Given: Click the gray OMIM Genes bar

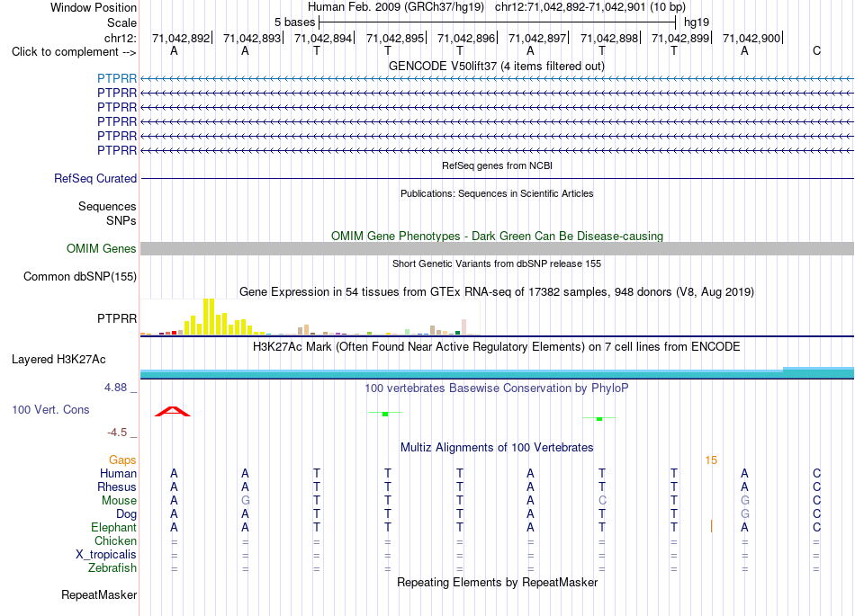Looking at the screenshot, I should pos(497,248).
